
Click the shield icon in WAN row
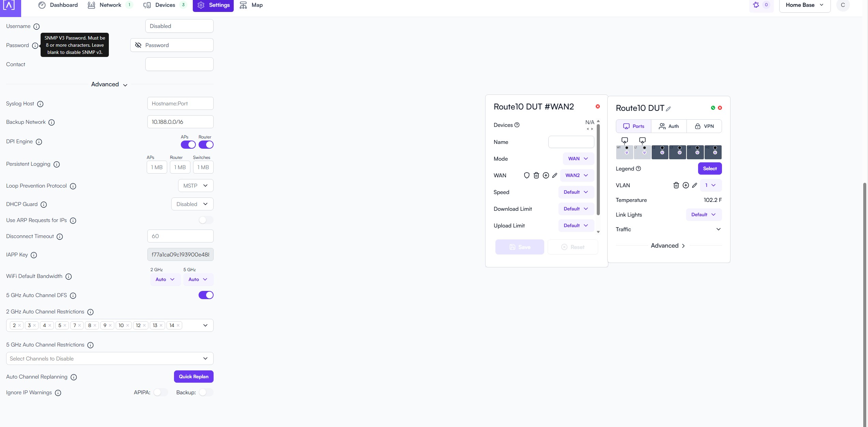pos(526,175)
